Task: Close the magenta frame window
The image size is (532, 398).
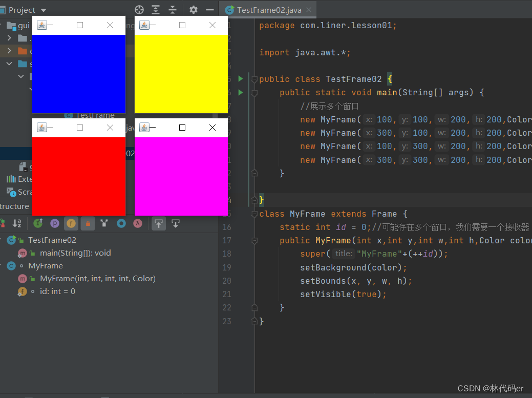Action: coord(212,128)
